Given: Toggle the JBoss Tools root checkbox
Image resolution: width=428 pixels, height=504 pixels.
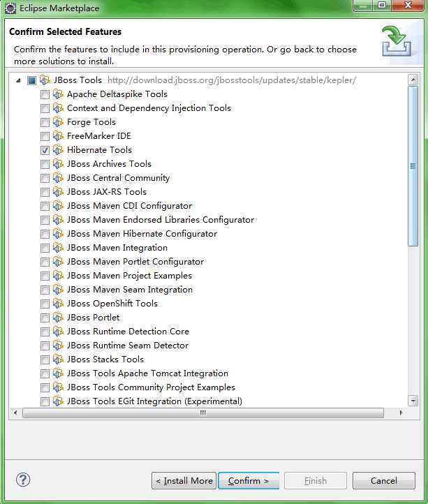Looking at the screenshot, I should point(31,80).
